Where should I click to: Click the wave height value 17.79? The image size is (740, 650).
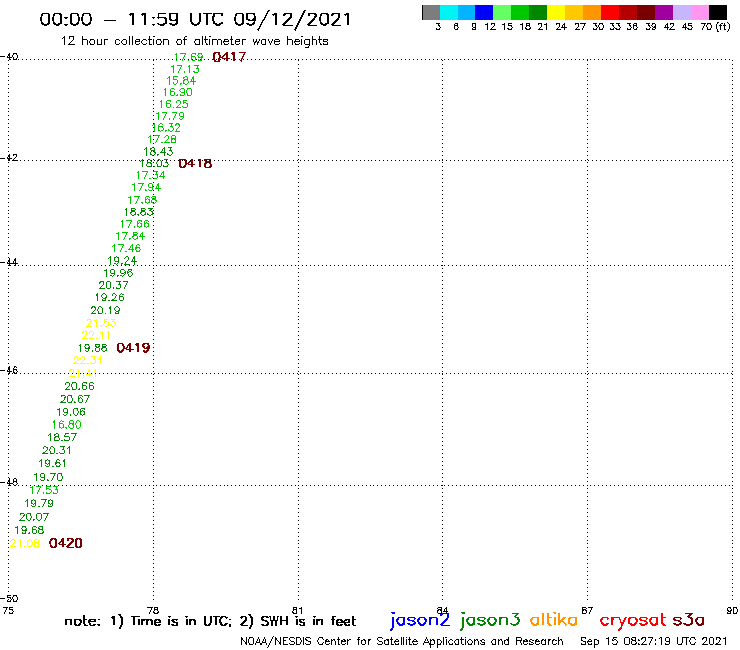point(170,116)
